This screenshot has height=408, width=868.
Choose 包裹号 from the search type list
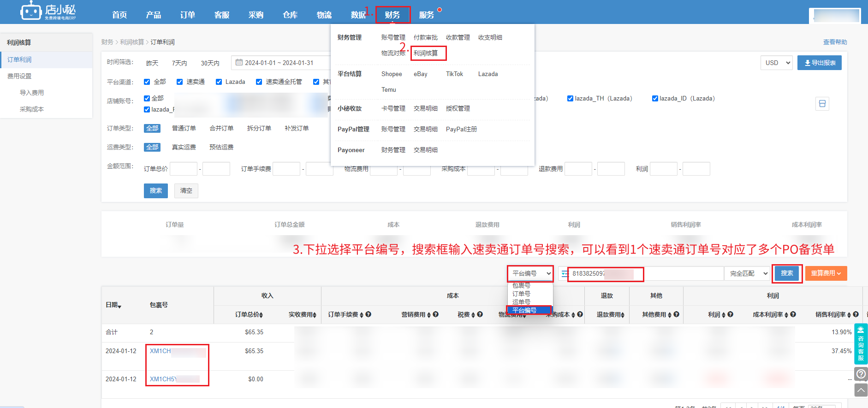(x=529, y=285)
